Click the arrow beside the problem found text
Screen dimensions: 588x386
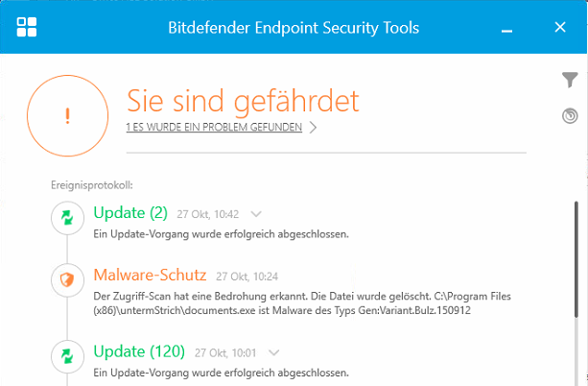[x=313, y=127]
